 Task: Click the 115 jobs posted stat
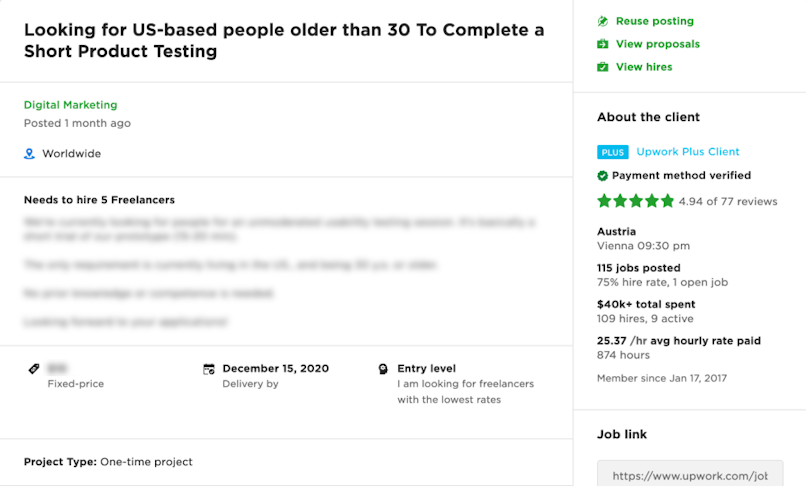(x=638, y=268)
